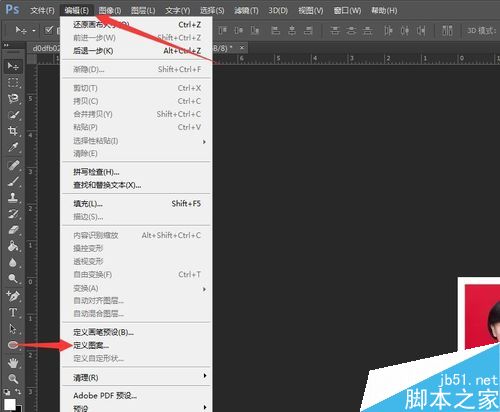Open the 图层(L) menu
This screenshot has height=412, width=500.
click(143, 11)
